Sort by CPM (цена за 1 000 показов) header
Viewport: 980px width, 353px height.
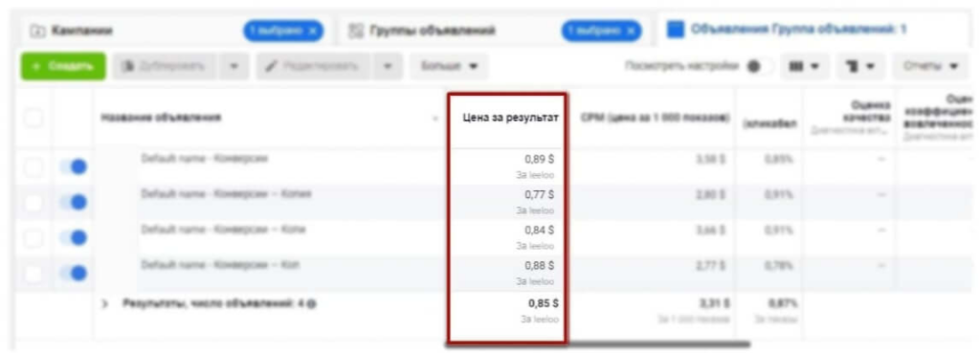click(x=655, y=118)
